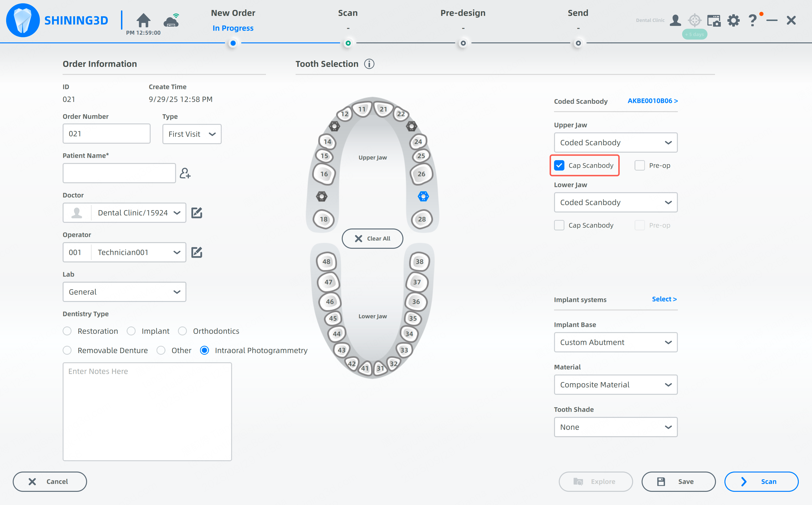Select the Implant dentistry type
Viewport: 812px width, 505px height.
coord(131,331)
